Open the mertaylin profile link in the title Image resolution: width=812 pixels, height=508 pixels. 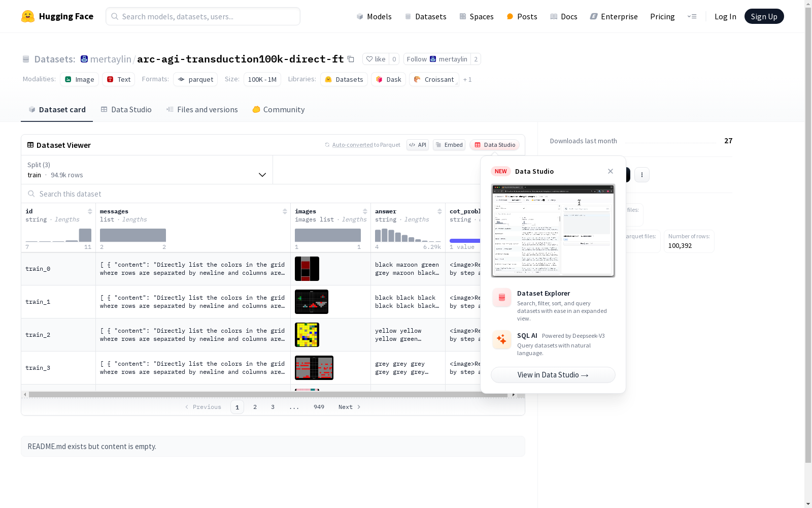(x=111, y=59)
